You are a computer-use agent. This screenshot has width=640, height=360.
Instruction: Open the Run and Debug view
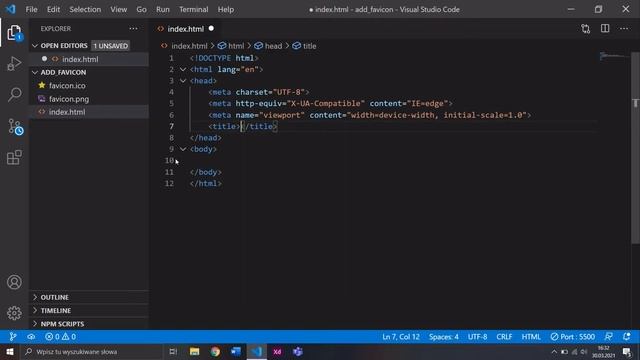(x=14, y=64)
